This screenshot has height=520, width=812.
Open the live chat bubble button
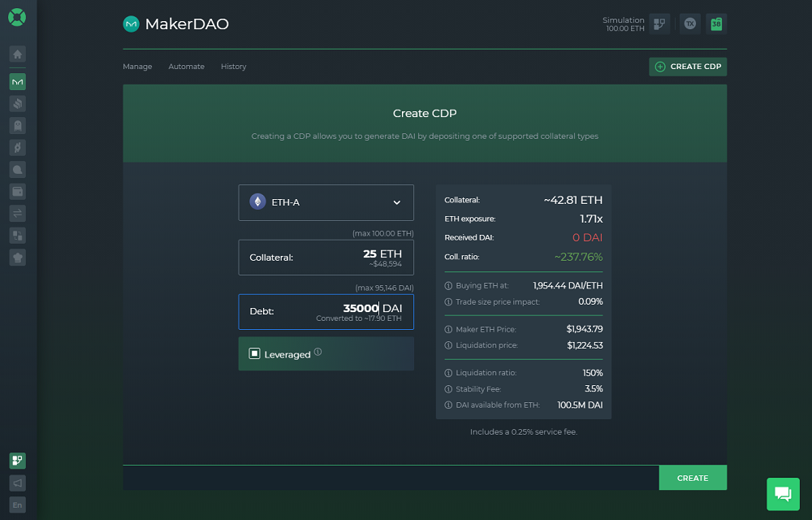[x=783, y=494]
